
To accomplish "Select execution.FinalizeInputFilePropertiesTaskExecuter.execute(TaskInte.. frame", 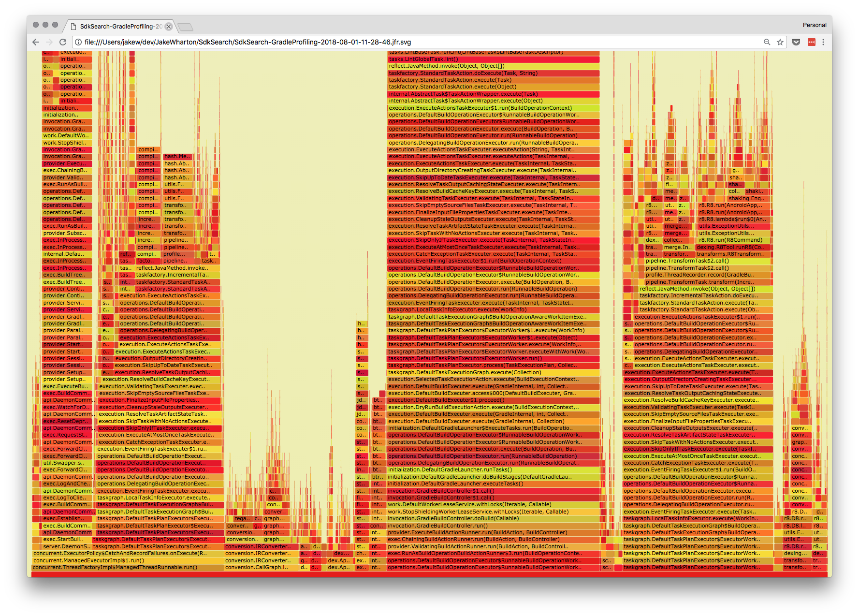I will (x=494, y=212).
